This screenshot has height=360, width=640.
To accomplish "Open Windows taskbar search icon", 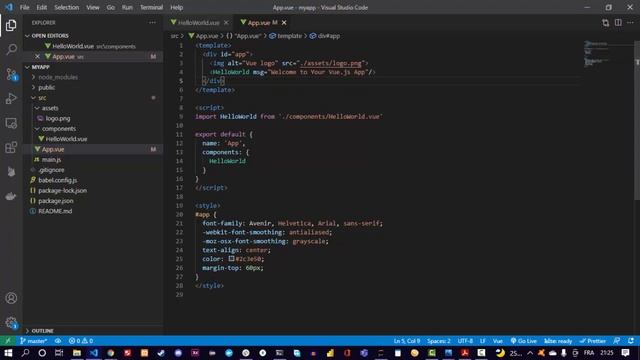I will tap(25, 353).
